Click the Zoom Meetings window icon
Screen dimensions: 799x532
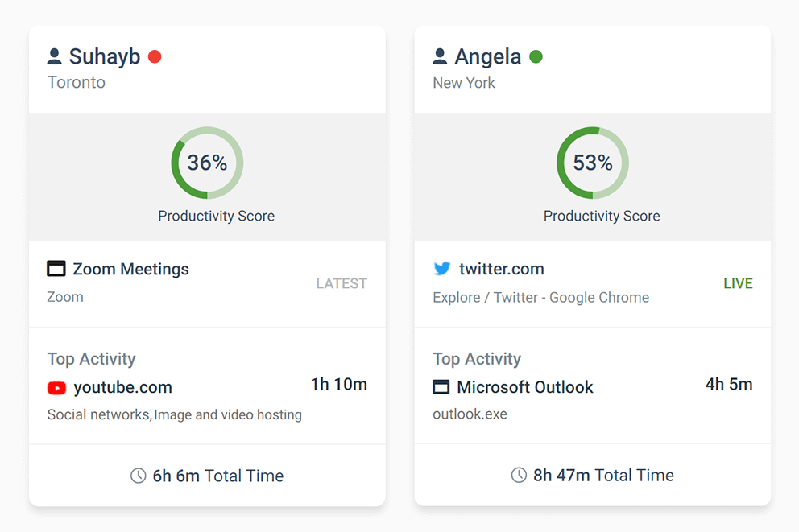(56, 269)
